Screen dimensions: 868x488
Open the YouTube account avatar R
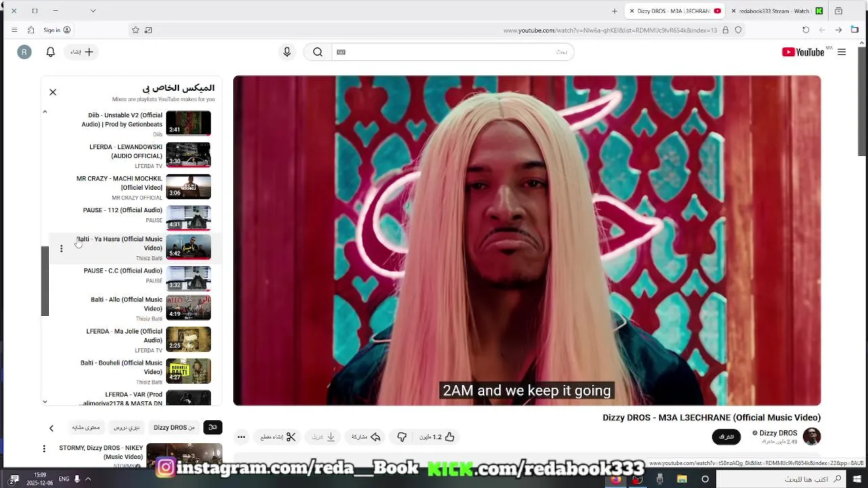click(x=24, y=52)
